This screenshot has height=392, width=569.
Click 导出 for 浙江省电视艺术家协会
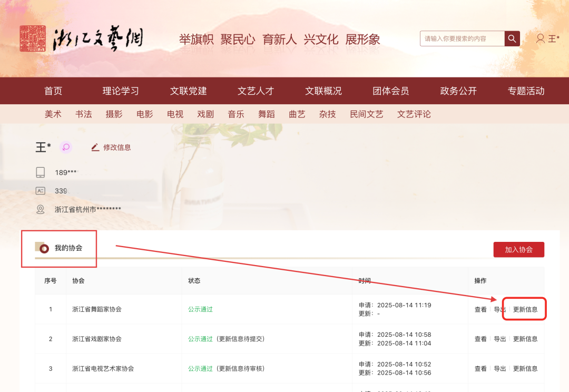(499, 369)
